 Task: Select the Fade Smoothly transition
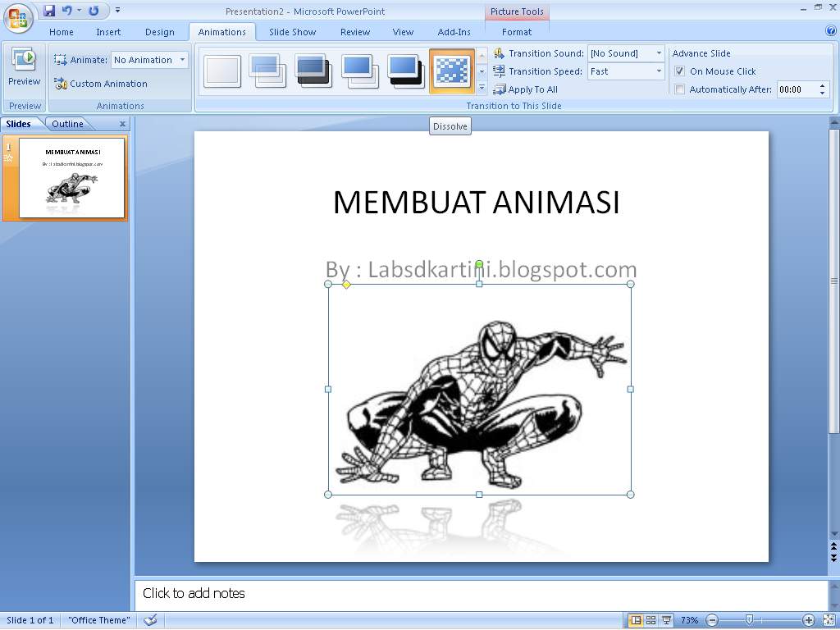tap(267, 71)
